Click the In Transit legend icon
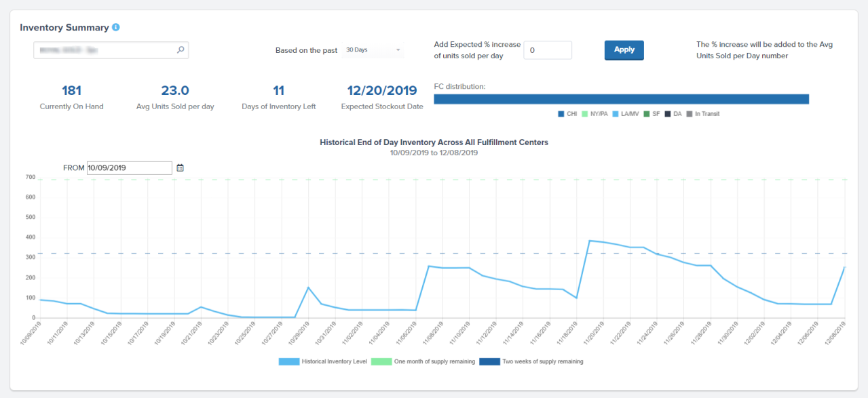Viewport: 868px width, 398px height. coord(689,114)
